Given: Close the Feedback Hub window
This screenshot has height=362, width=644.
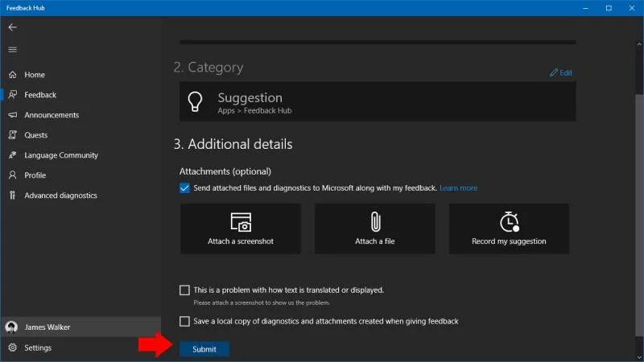Looking at the screenshot, I should click(632, 8).
